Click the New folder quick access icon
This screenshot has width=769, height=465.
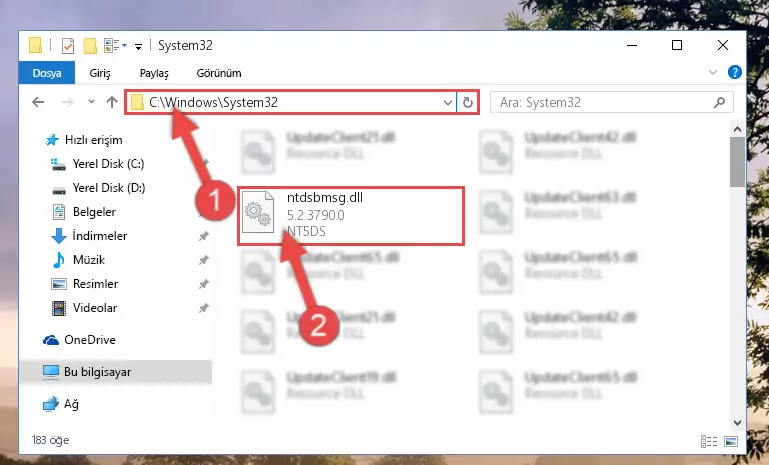(90, 46)
